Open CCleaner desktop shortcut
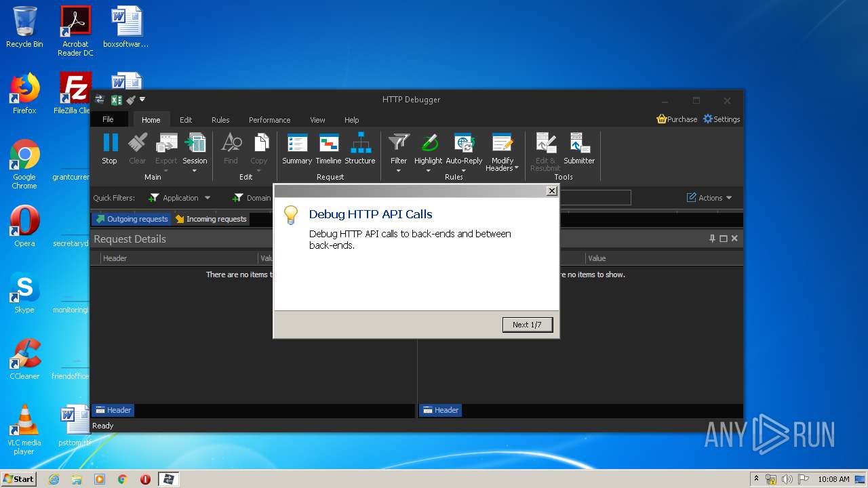This screenshot has height=488, width=868. tap(24, 359)
